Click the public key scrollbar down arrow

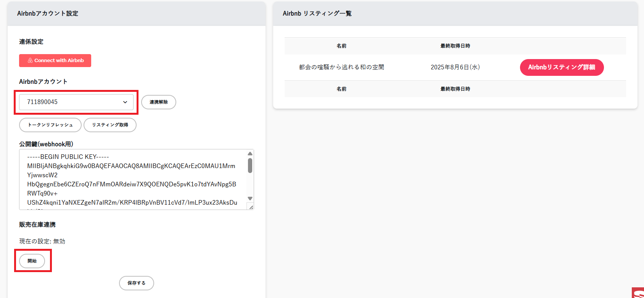click(x=250, y=199)
